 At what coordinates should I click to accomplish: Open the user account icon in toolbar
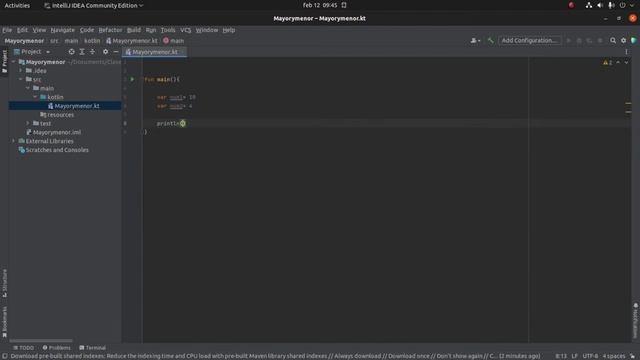[x=475, y=40]
